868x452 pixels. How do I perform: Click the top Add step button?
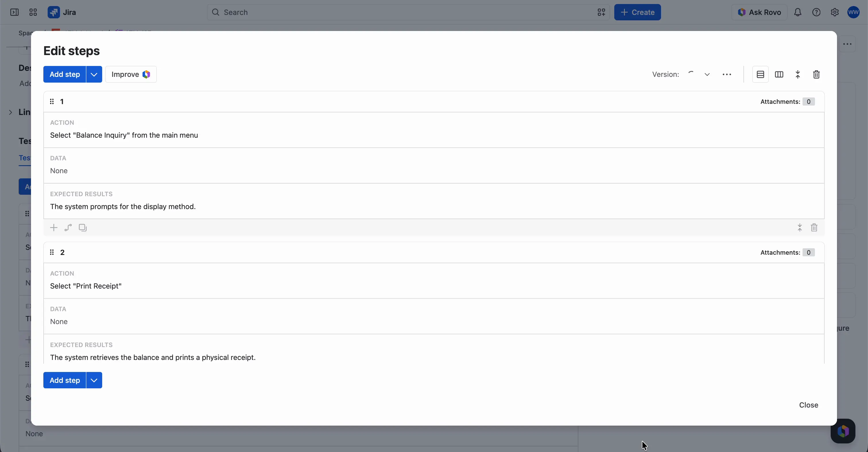tap(65, 74)
